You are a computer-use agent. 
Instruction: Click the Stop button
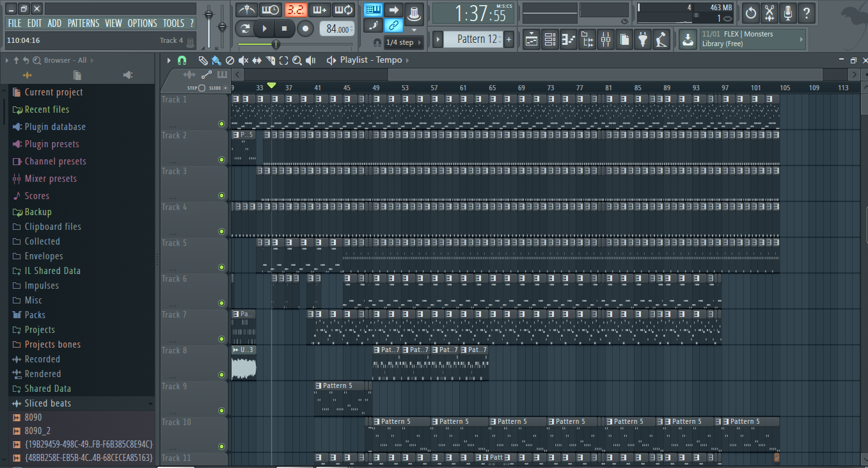click(x=285, y=29)
